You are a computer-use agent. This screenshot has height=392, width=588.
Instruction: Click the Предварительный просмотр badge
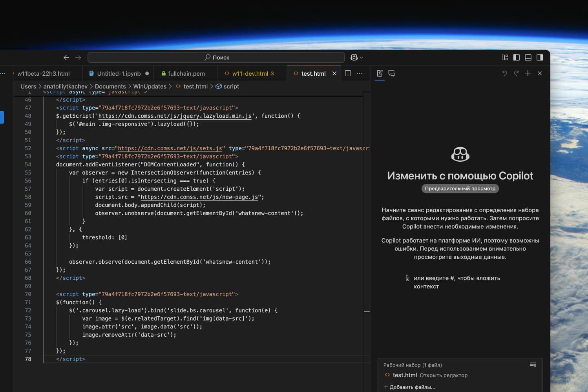(460, 189)
